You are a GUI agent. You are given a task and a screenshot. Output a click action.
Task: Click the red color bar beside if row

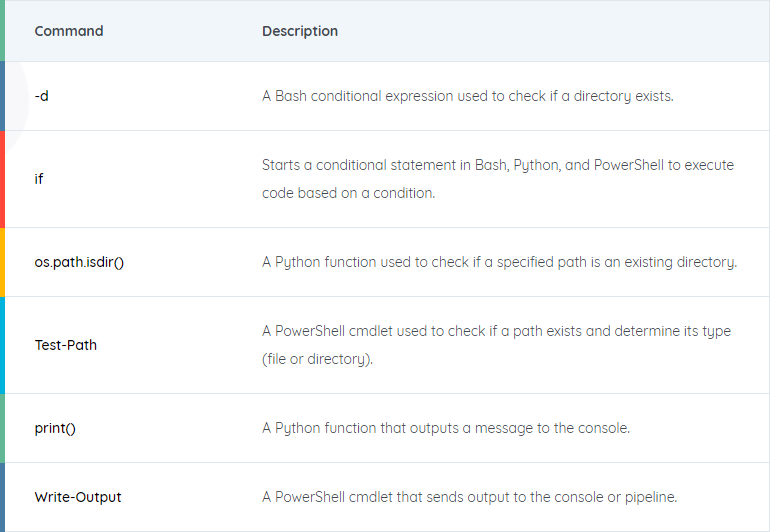[2, 179]
